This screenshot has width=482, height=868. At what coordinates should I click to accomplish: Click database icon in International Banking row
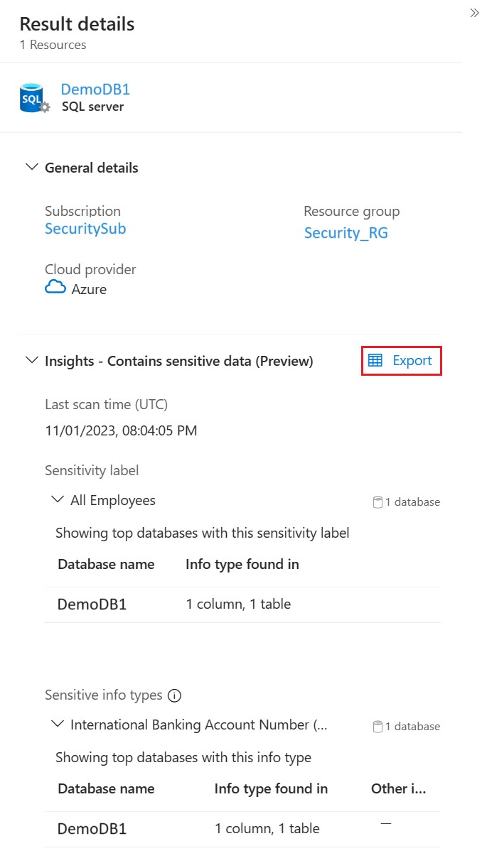(378, 727)
